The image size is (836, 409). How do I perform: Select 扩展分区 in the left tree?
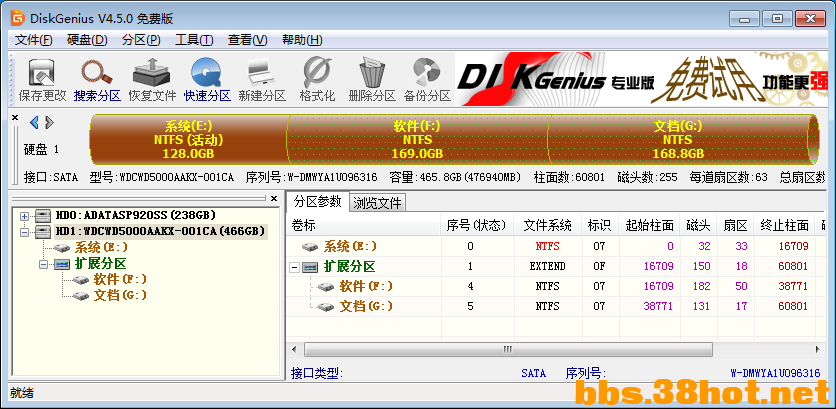pyautogui.click(x=101, y=264)
